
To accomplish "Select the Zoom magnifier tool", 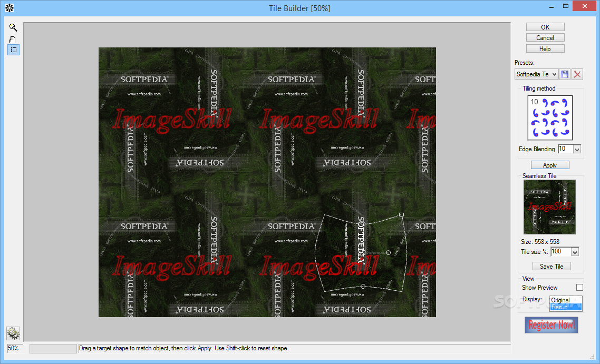I will click(13, 27).
